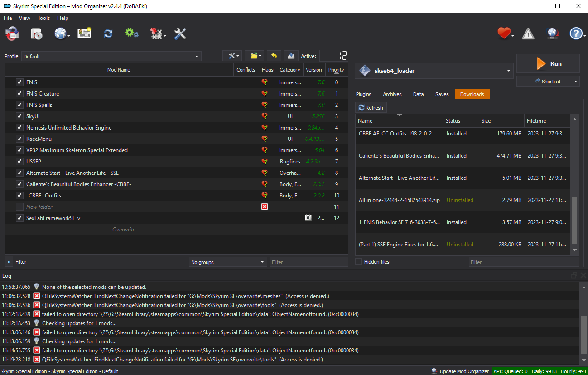Open the Tools menu
Image resolution: width=588 pixels, height=375 pixels.
[x=44, y=18]
